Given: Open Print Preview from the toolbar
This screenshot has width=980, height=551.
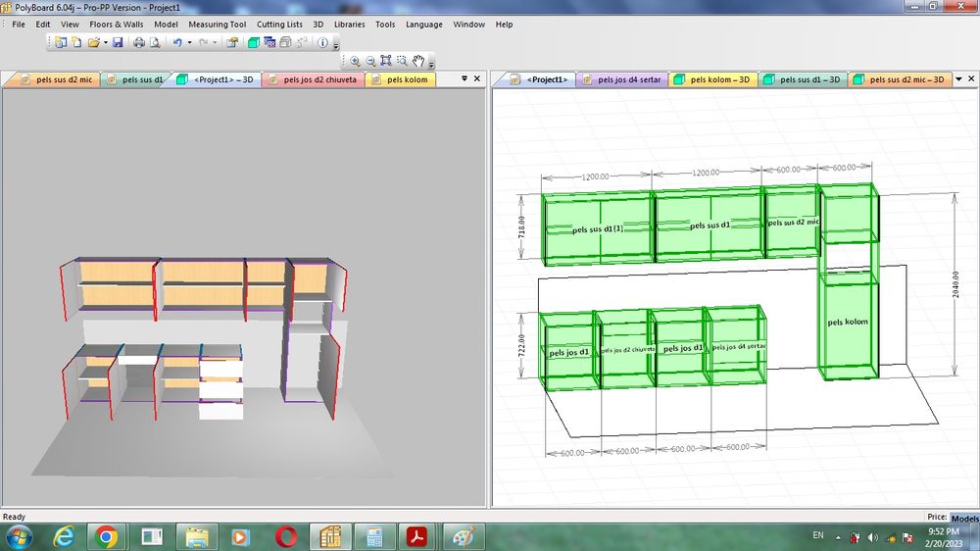Looking at the screenshot, I should point(155,43).
